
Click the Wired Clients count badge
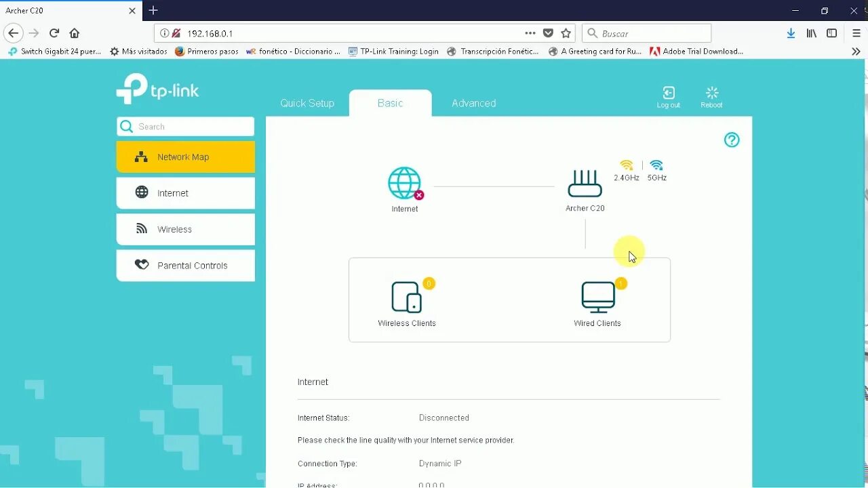coord(621,283)
